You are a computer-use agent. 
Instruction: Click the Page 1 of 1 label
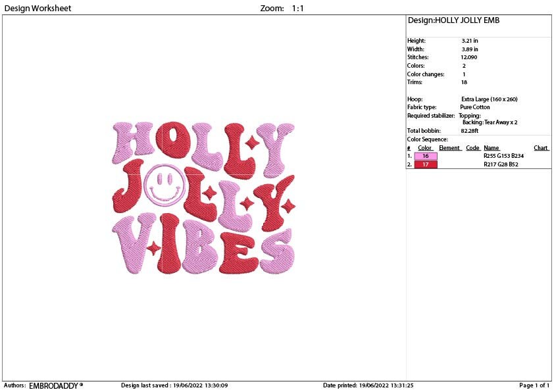(x=534, y=385)
